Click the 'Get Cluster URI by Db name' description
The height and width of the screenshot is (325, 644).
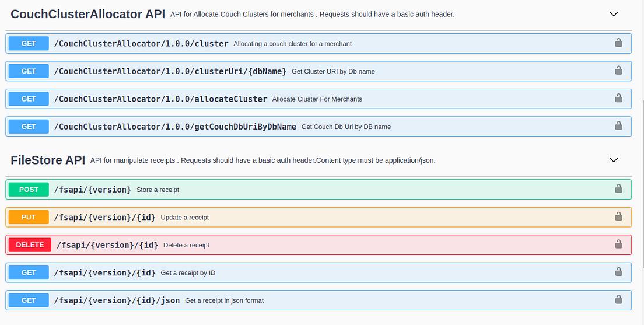(333, 72)
